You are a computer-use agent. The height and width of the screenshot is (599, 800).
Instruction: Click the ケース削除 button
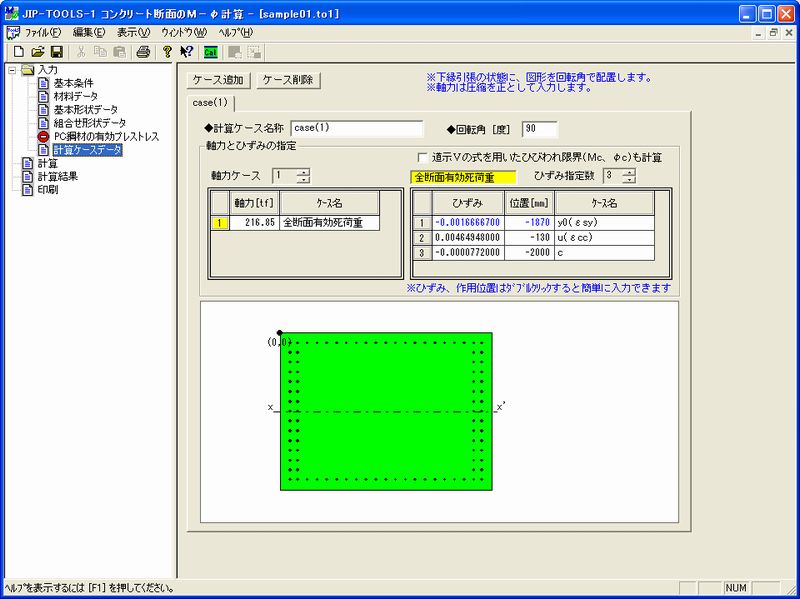[288, 79]
